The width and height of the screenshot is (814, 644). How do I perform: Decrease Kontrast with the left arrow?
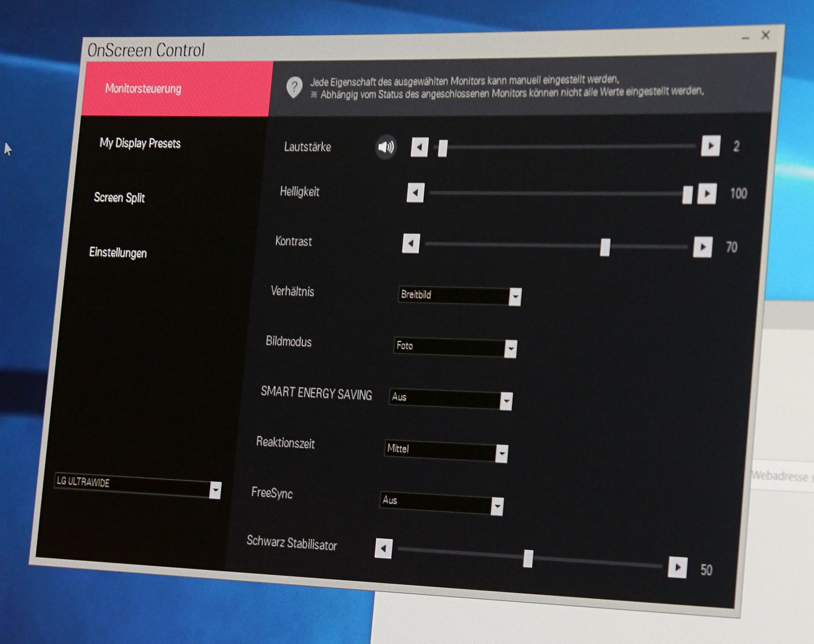(x=411, y=244)
